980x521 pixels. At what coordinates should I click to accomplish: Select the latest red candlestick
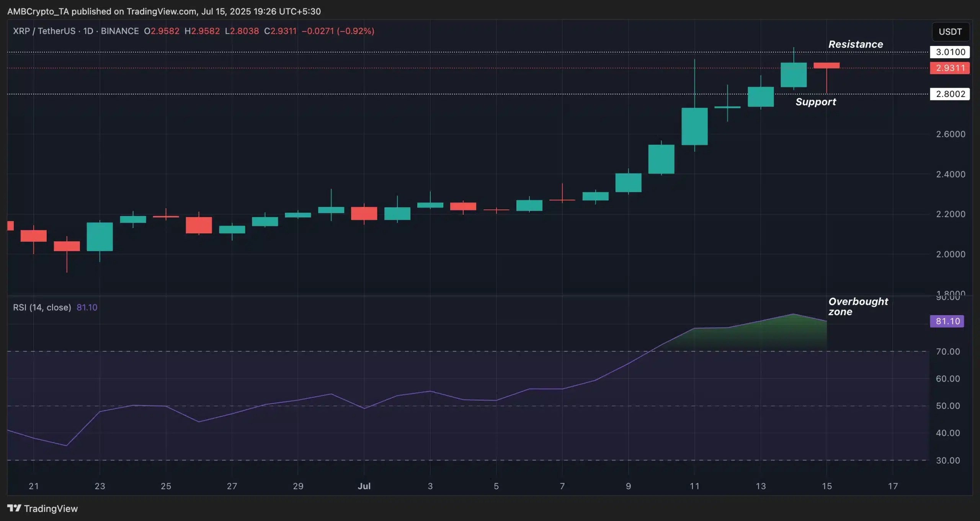coord(826,66)
